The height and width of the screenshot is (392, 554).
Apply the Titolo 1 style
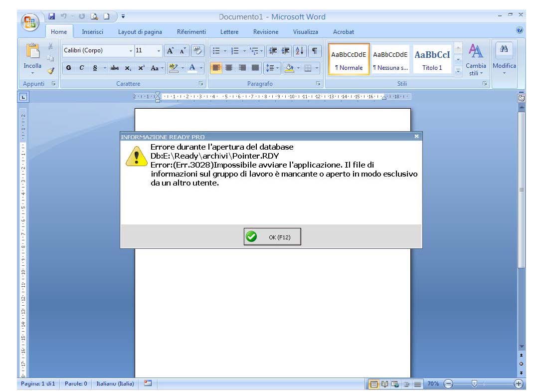click(x=432, y=59)
